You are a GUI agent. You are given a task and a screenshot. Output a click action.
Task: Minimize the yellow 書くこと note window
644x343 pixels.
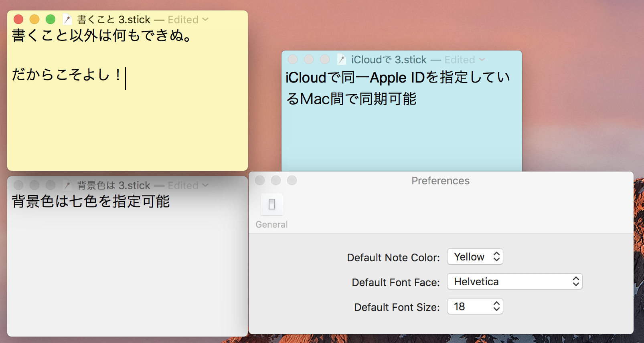pyautogui.click(x=34, y=19)
